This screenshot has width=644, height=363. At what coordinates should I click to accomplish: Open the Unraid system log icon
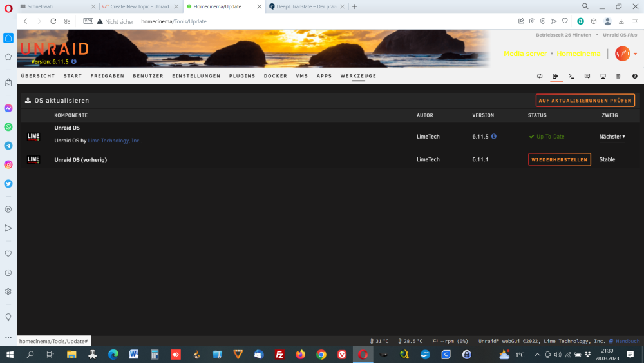click(x=618, y=76)
